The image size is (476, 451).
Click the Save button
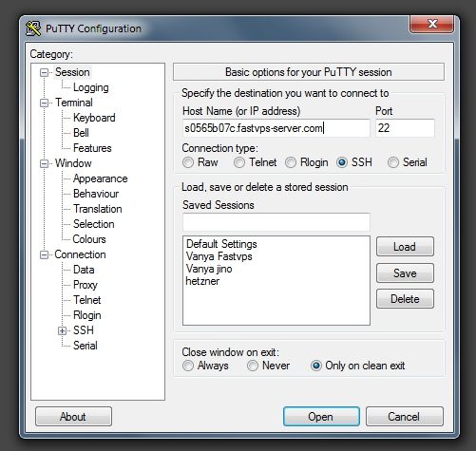[x=405, y=272]
